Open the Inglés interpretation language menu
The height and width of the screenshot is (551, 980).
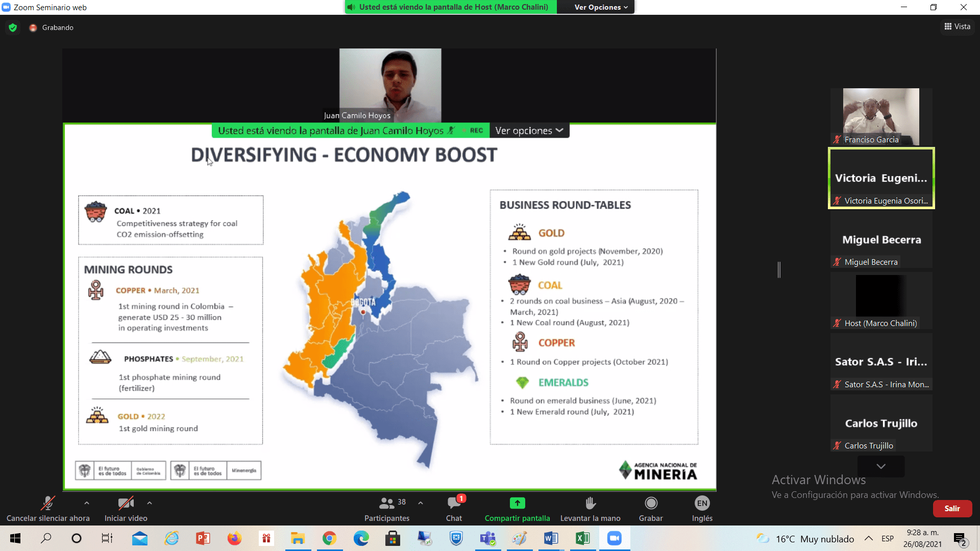tap(702, 509)
